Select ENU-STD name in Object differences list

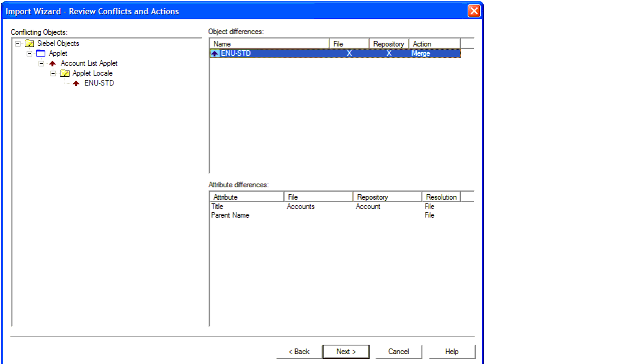[x=236, y=53]
